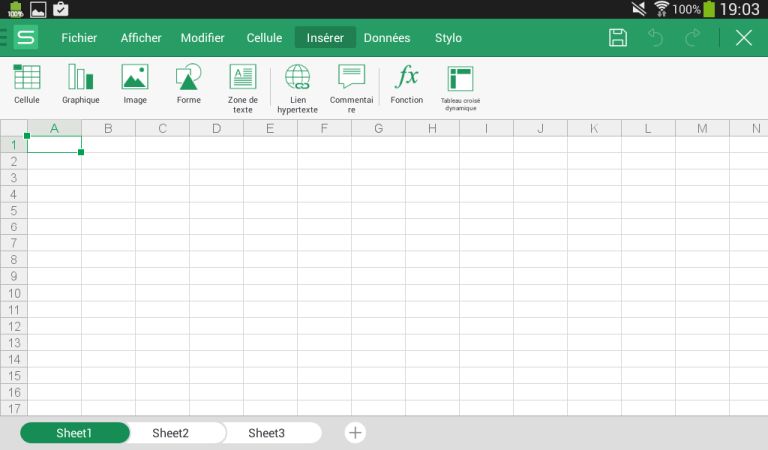The width and height of the screenshot is (768, 450).
Task: Save the spreadsheet with the floppy icon
Action: tap(618, 38)
